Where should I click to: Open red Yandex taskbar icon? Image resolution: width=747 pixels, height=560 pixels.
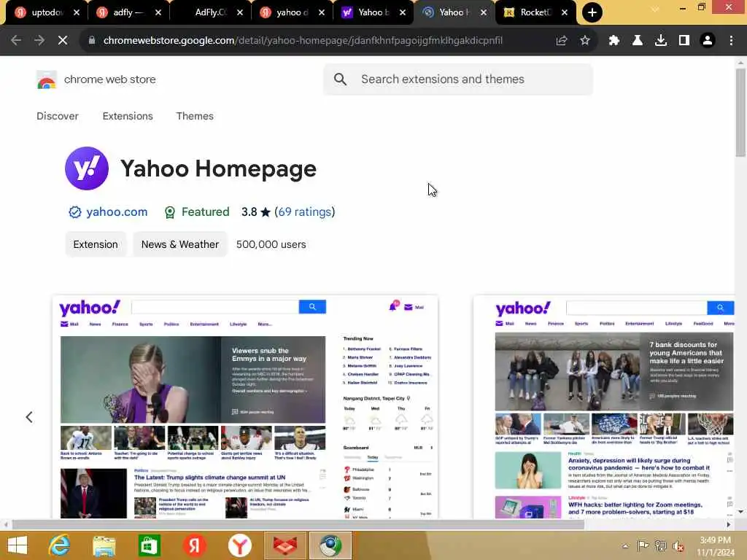point(194,545)
